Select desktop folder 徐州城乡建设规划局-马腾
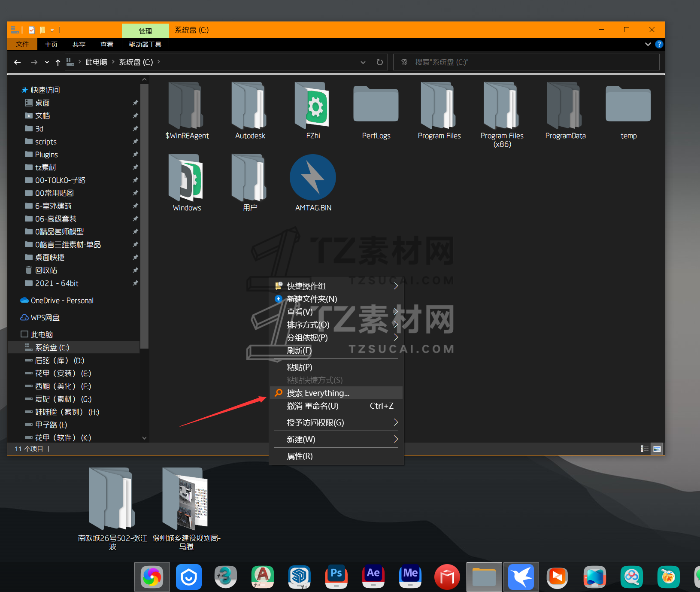 pos(186,509)
